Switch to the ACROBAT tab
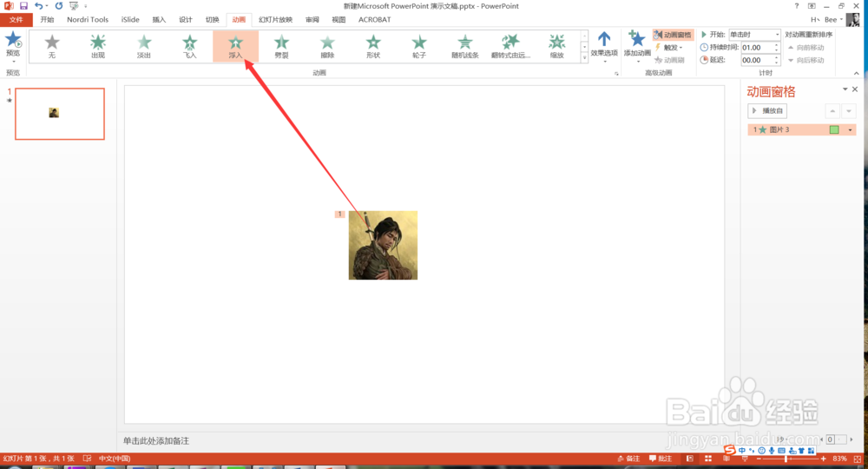Screen dimensions: 868x469 [x=374, y=19]
